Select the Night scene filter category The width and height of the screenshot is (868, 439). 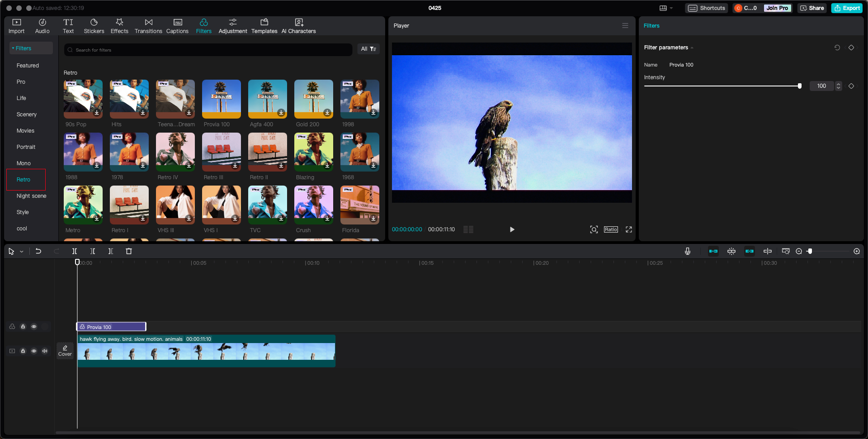(31, 196)
